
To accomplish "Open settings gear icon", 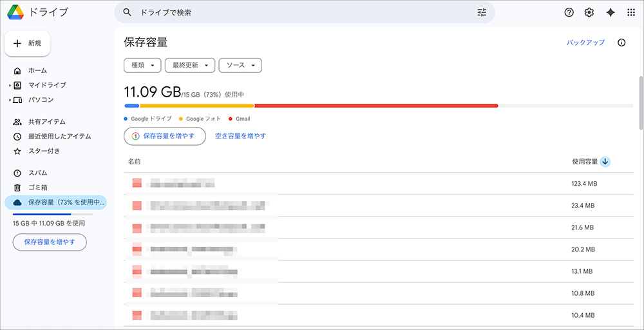I will (x=589, y=13).
